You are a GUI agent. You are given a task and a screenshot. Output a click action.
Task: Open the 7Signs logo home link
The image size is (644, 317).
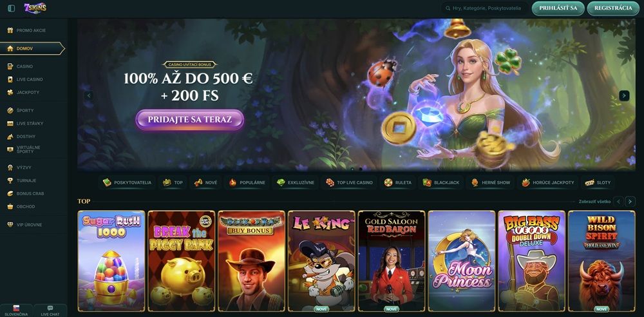(35, 8)
